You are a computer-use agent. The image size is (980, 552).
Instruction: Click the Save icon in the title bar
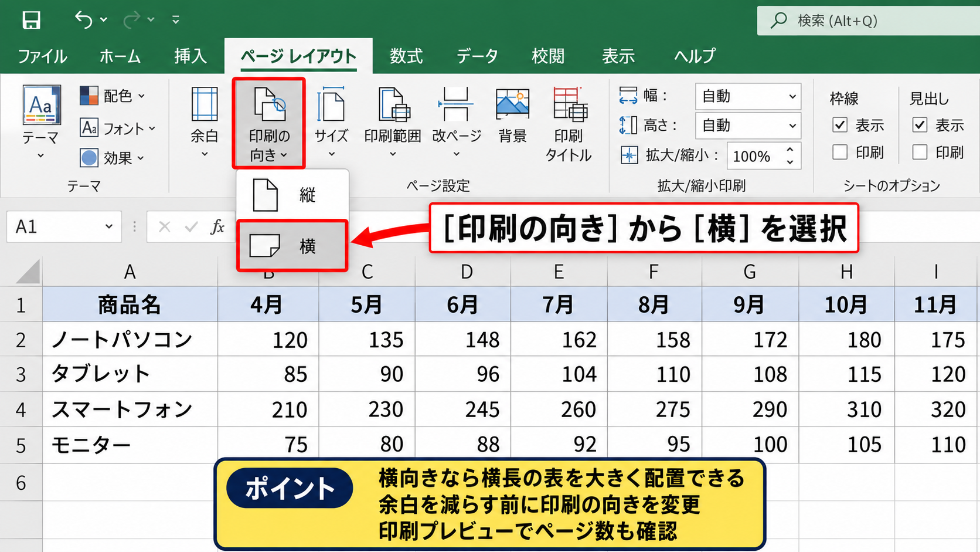click(x=31, y=21)
